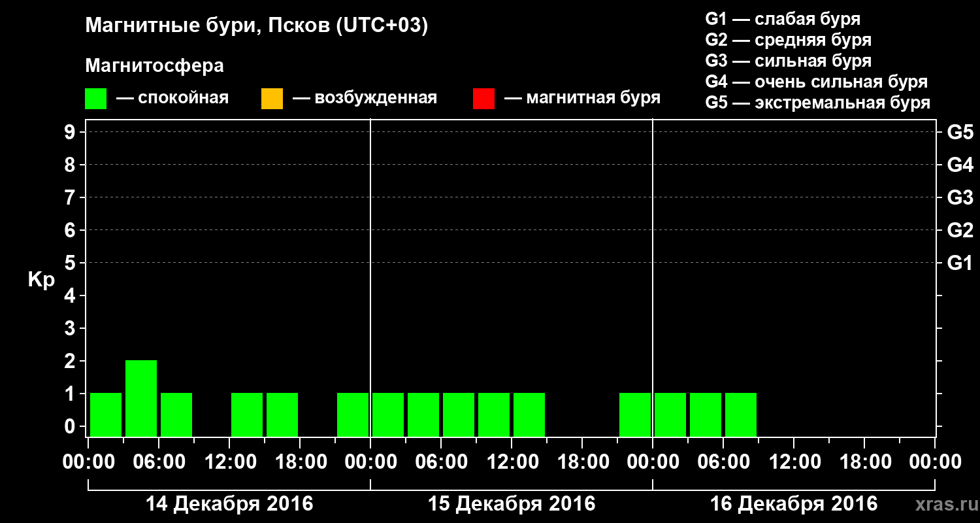Click the 'Магнитосфера' legend heading
The width and height of the screenshot is (980, 523).
(x=154, y=66)
